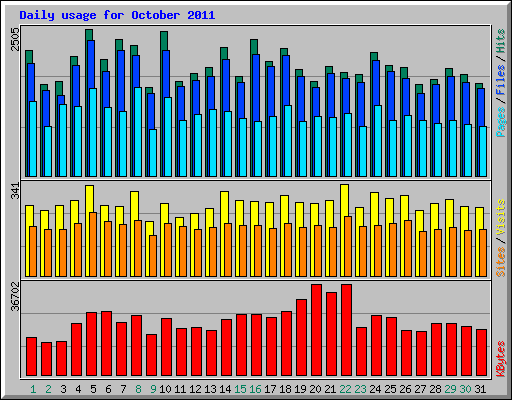Image resolution: width=512 pixels, height=400 pixels.
Task: Select the red KBytes bar for day 22
Action: [x=346, y=330]
